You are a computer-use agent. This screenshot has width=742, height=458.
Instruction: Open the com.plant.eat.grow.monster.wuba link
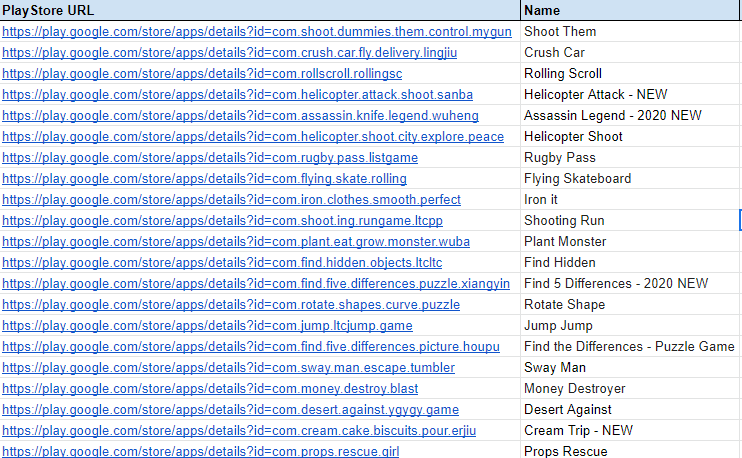click(236, 242)
